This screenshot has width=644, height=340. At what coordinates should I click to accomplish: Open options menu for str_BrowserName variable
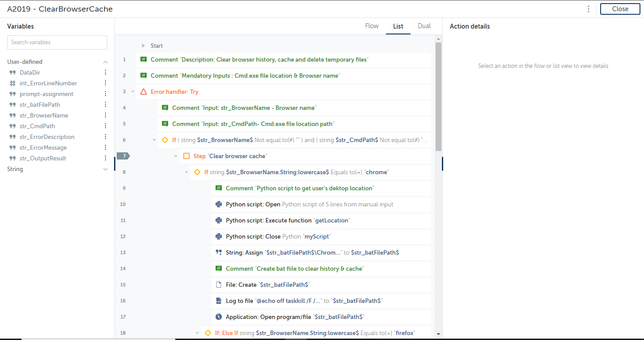(106, 115)
